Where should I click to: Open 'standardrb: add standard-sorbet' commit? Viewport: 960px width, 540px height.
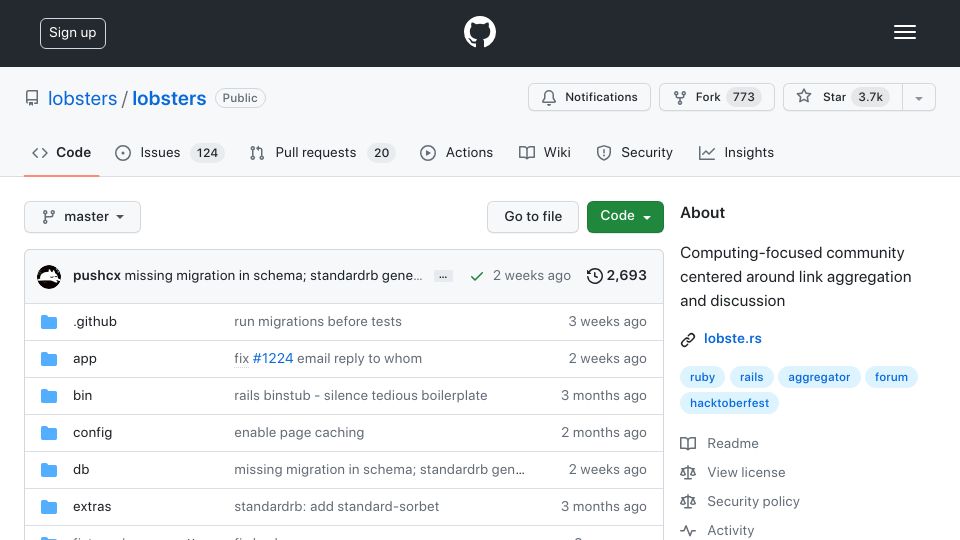336,507
